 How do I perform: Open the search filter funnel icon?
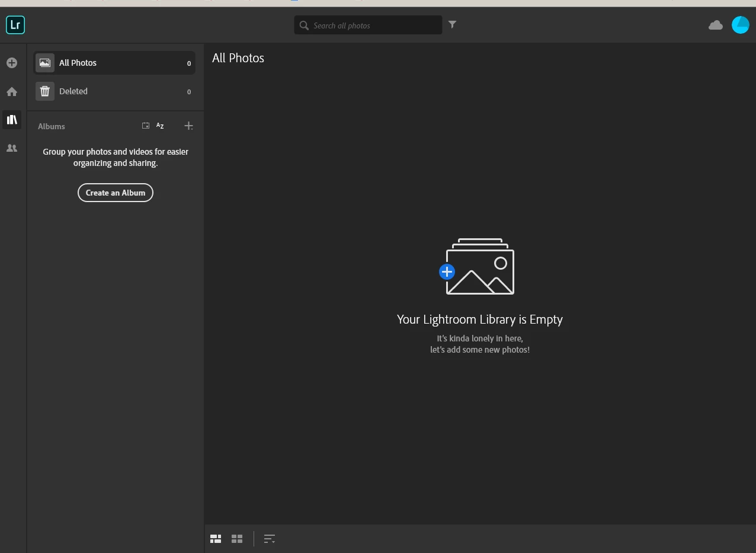click(452, 24)
